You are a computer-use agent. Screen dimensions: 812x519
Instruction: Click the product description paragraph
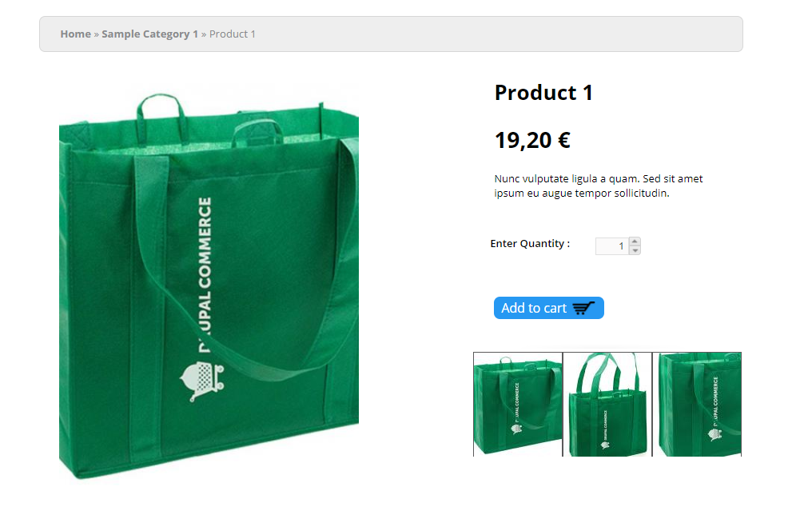point(598,186)
